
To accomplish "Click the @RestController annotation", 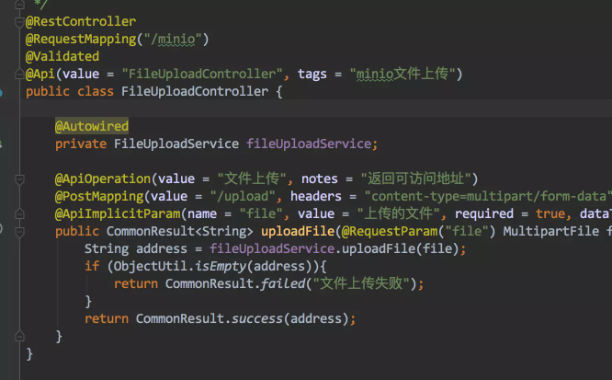I will (x=81, y=21).
